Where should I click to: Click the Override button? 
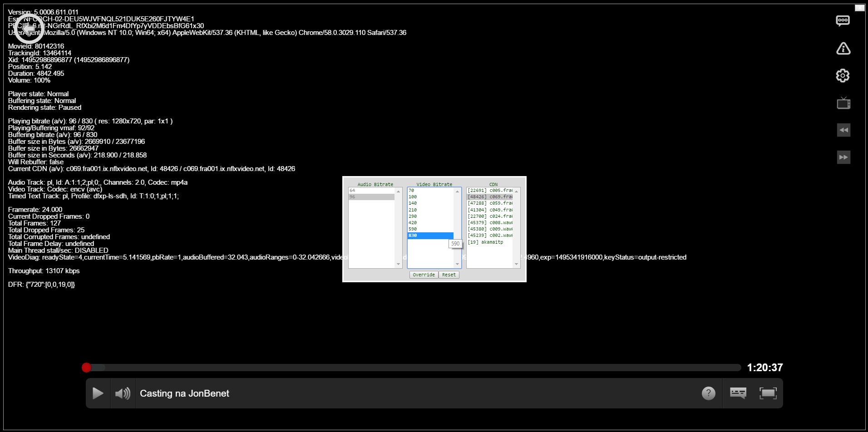click(424, 275)
